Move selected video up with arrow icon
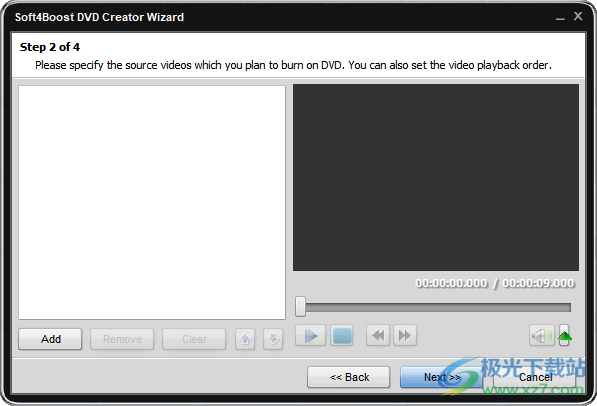Image resolution: width=597 pixels, height=406 pixels. (x=245, y=339)
